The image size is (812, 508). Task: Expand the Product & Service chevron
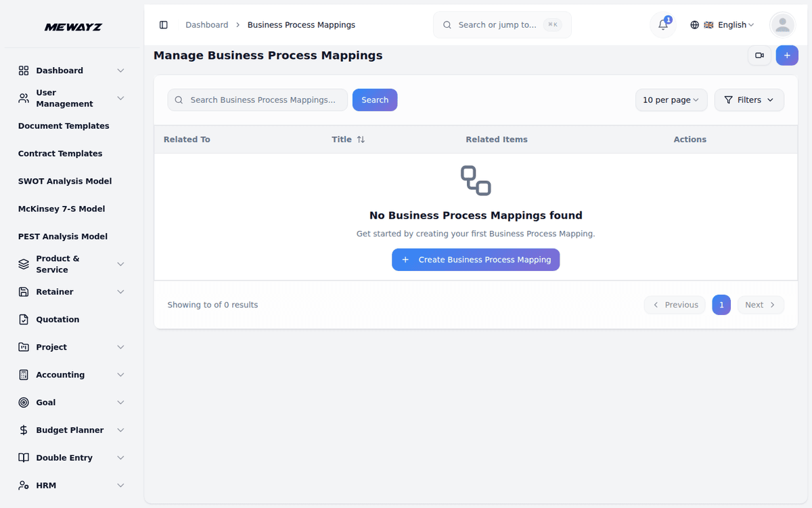click(x=120, y=264)
